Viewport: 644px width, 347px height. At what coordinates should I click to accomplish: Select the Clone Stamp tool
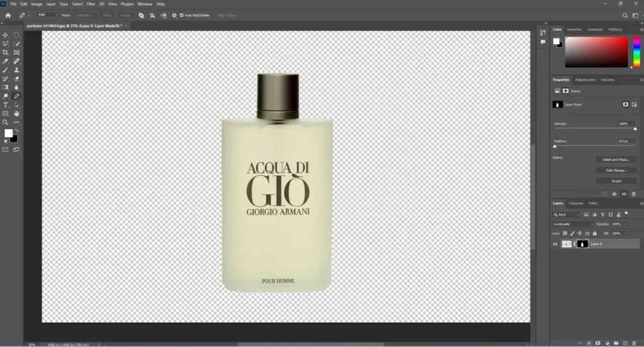[x=16, y=70]
